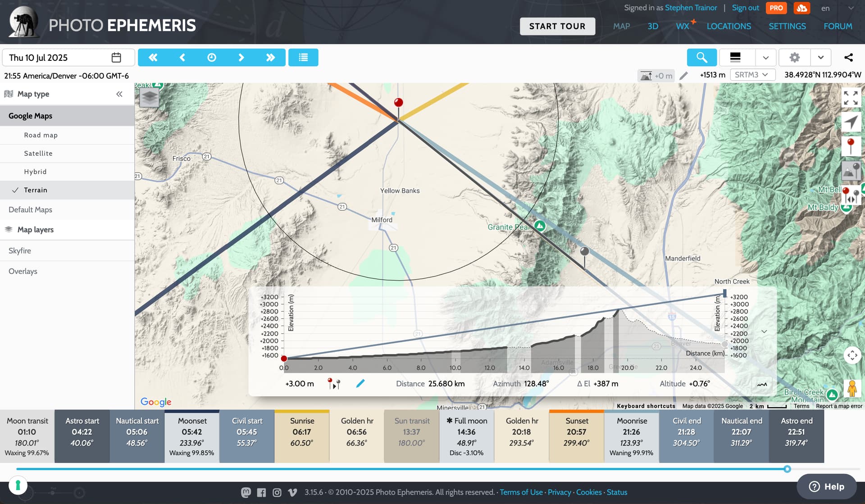Open the Google map pan control

pos(852,355)
